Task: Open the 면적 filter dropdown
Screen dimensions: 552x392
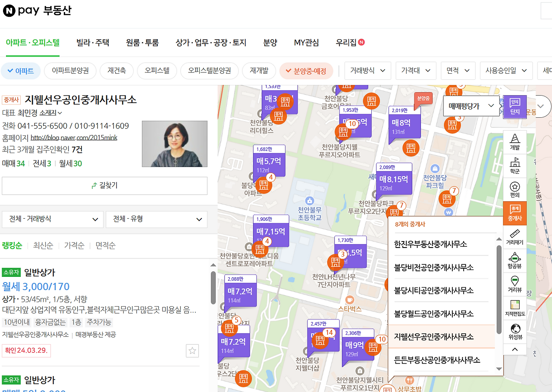Action: [x=458, y=71]
